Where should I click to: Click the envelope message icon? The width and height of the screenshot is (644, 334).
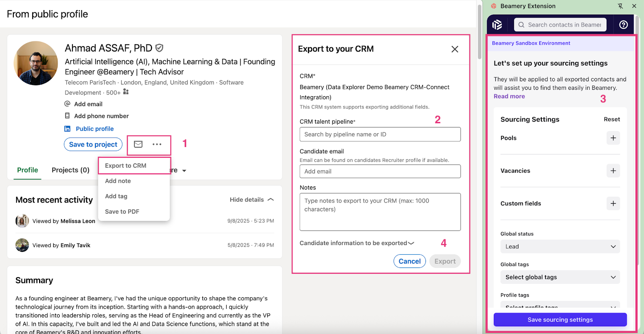tap(138, 144)
